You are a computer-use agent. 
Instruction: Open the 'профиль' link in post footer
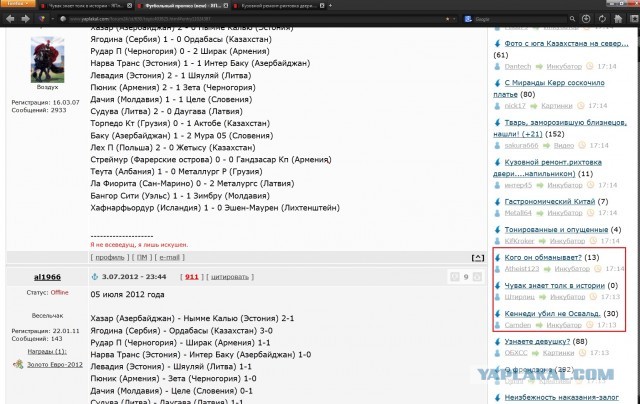[x=110, y=257]
